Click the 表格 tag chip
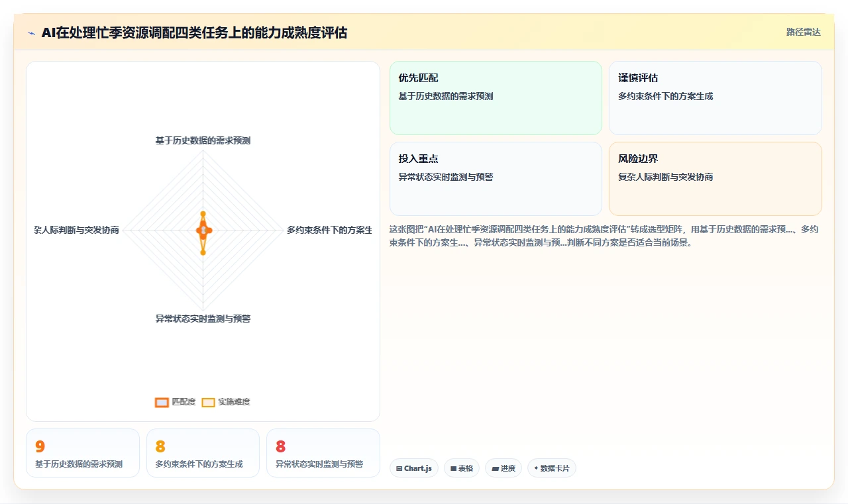Image resolution: width=848 pixels, height=504 pixels. click(462, 468)
